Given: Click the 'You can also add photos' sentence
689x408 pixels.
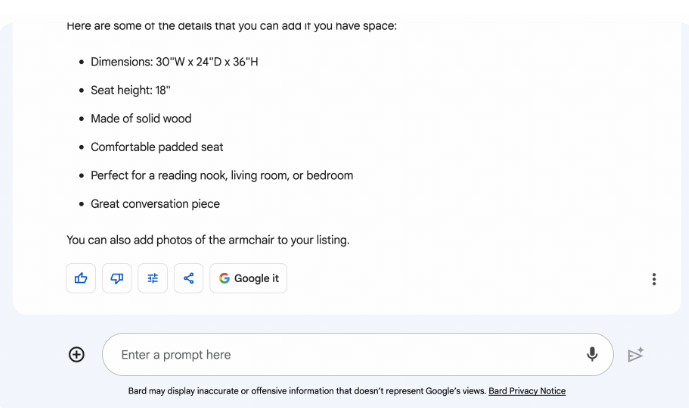Looking at the screenshot, I should pos(208,240).
